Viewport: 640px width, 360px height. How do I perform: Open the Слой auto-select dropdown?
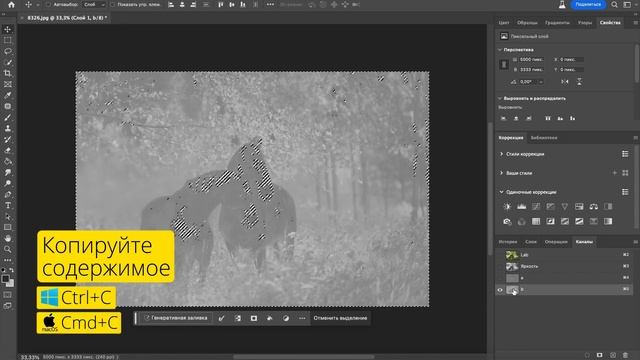94,4
